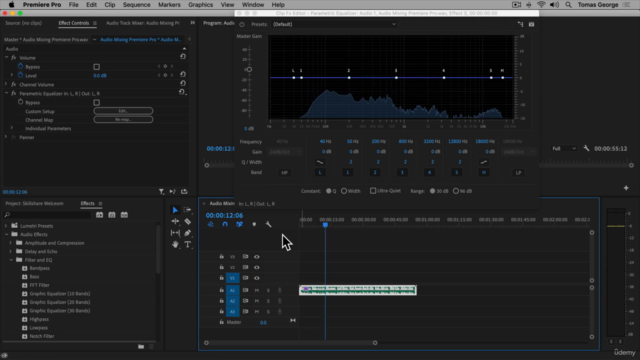Open timeline display settings wrench
Screen dimensions: 640x360
(x=269, y=224)
